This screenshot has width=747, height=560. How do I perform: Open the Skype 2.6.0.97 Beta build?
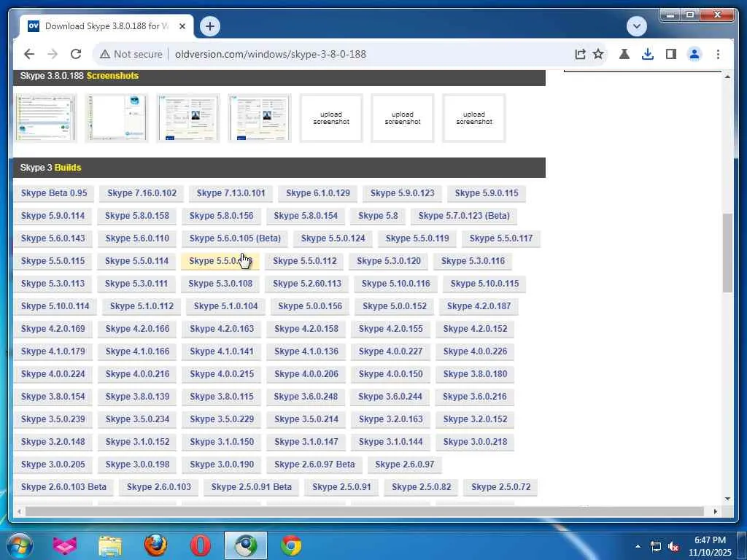(314, 464)
